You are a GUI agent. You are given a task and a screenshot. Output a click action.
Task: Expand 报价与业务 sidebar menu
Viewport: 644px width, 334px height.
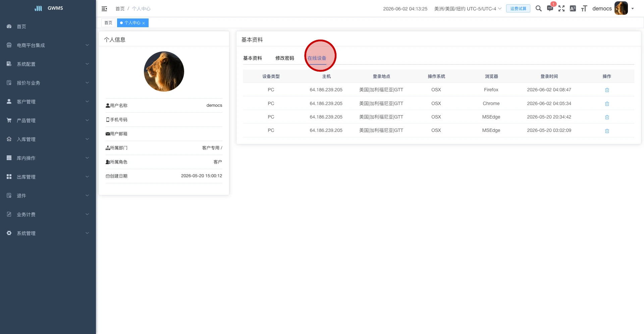point(48,83)
